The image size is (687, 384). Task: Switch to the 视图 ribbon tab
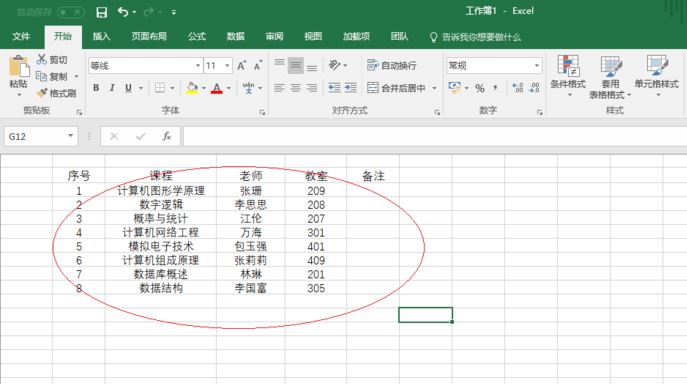tap(313, 36)
